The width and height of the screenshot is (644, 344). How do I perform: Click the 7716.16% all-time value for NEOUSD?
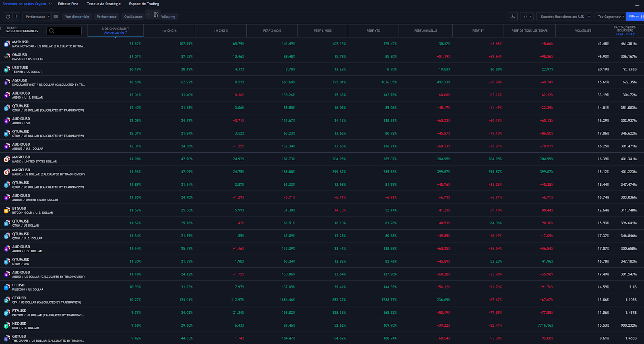[x=545, y=325]
